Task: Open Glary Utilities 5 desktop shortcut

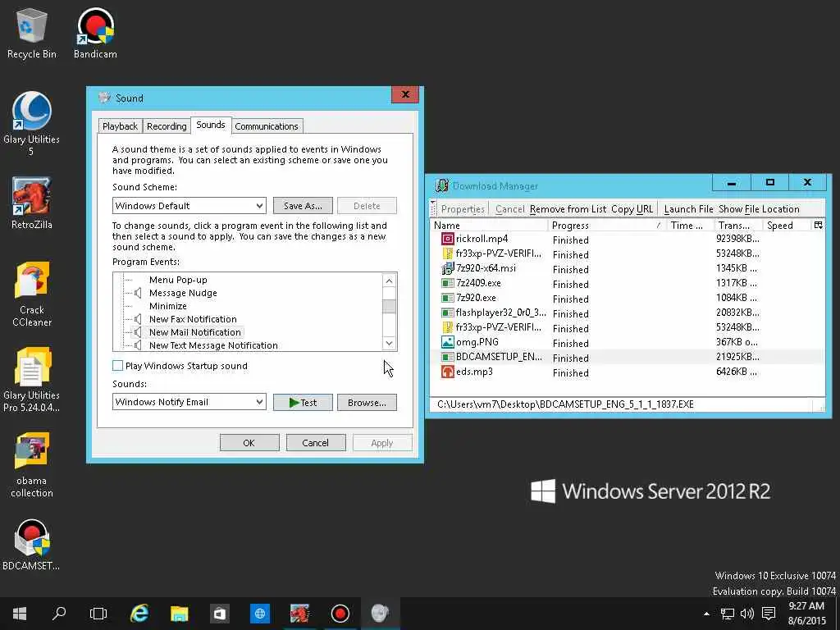Action: pyautogui.click(x=32, y=123)
